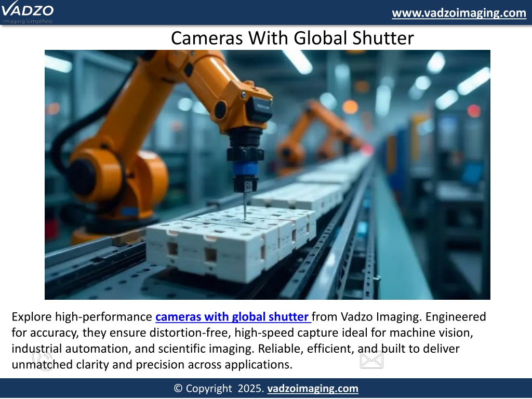The width and height of the screenshot is (532, 399).
Task: Select the 'Cameras With Global Shutter' title
Action: click(292, 38)
